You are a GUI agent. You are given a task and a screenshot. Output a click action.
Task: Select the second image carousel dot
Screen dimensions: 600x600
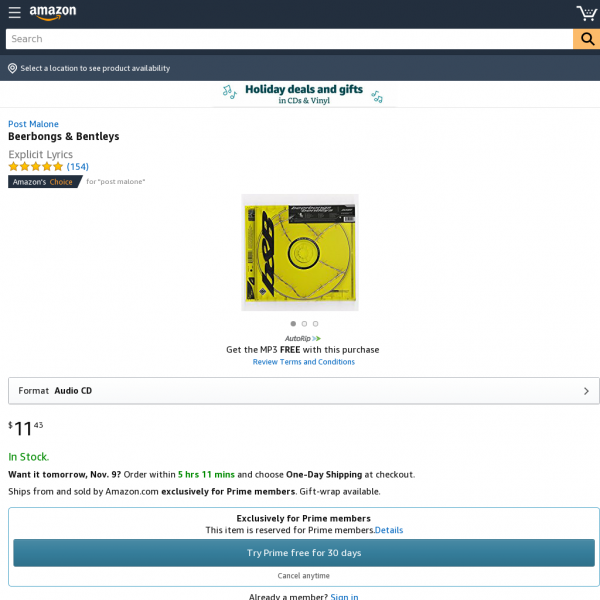[x=304, y=324]
